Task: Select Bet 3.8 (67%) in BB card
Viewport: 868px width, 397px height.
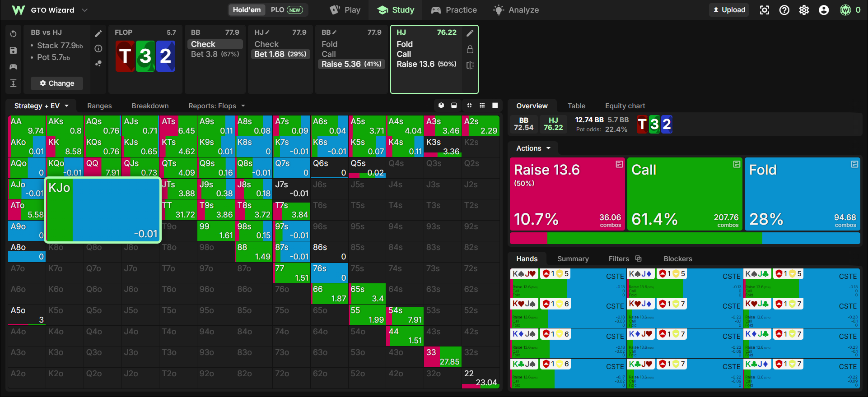Action: (215, 54)
